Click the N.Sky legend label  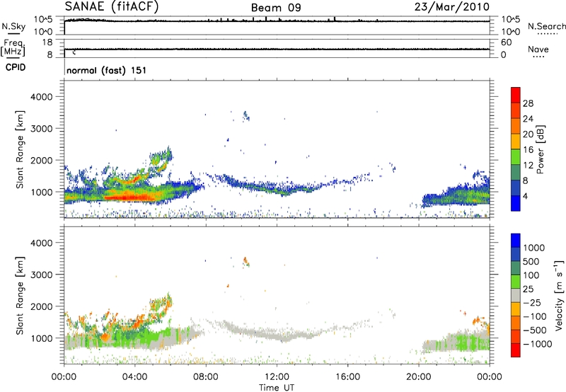click(13, 26)
